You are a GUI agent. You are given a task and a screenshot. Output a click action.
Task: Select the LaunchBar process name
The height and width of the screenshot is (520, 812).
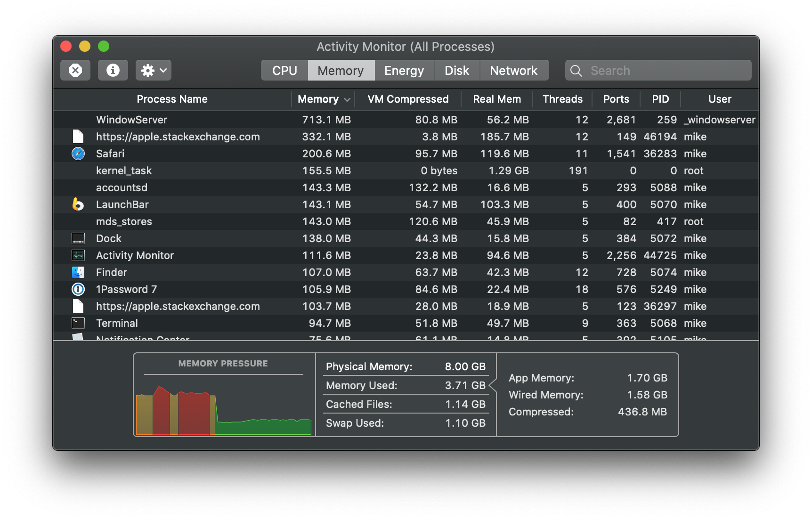pyautogui.click(x=122, y=204)
